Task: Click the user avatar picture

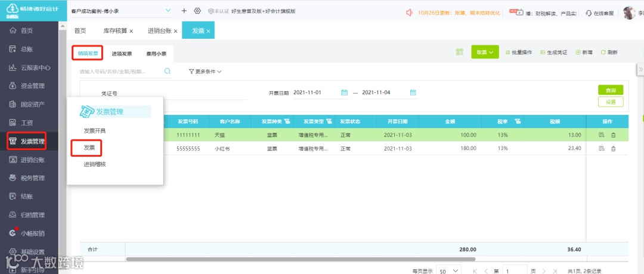Action: [x=629, y=13]
